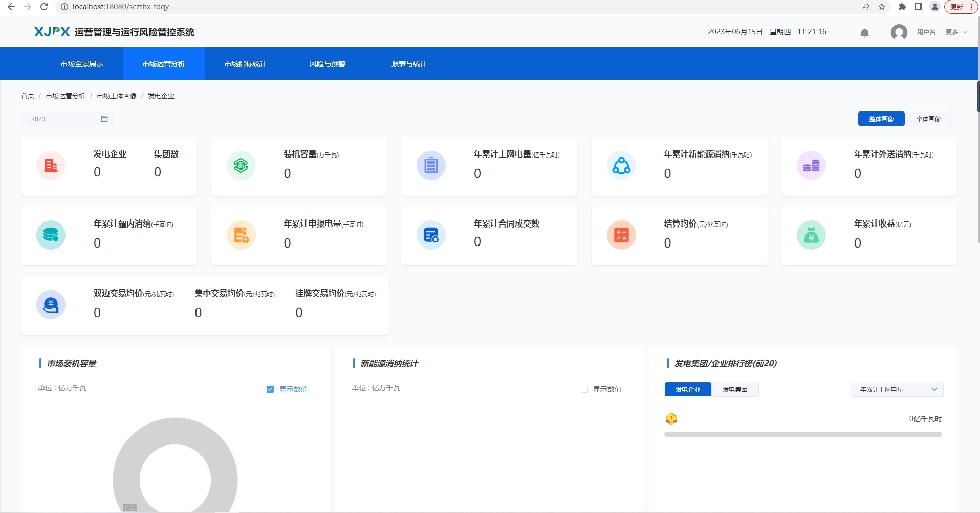Image resolution: width=980 pixels, height=513 pixels.
Task: Expand the 更多 user menu
Action: click(x=956, y=32)
